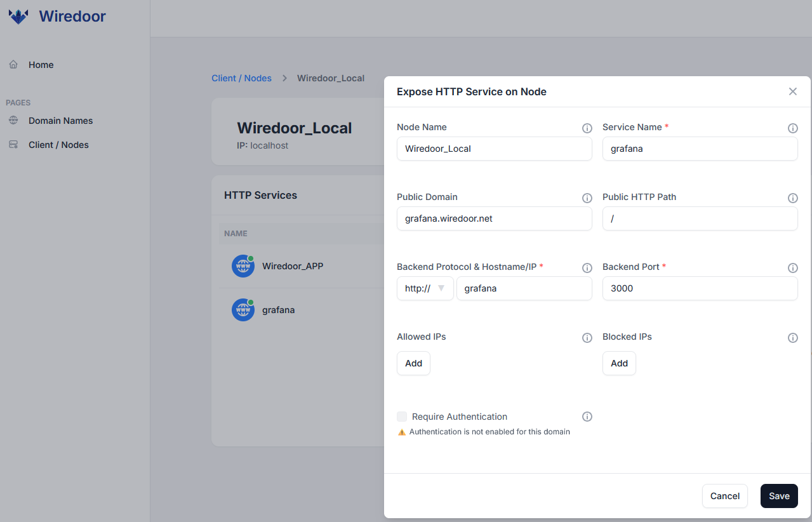The image size is (812, 522).
Task: Click the backend hostname field containing grafana
Action: coord(524,288)
